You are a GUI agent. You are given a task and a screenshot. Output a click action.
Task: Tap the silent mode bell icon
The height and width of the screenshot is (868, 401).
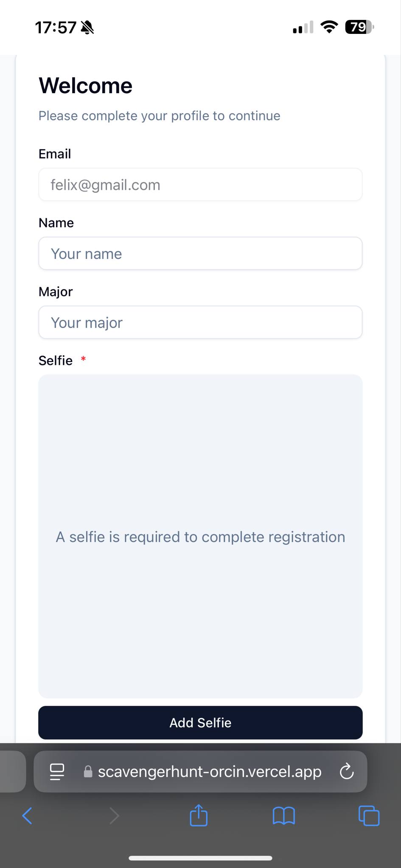tap(87, 28)
